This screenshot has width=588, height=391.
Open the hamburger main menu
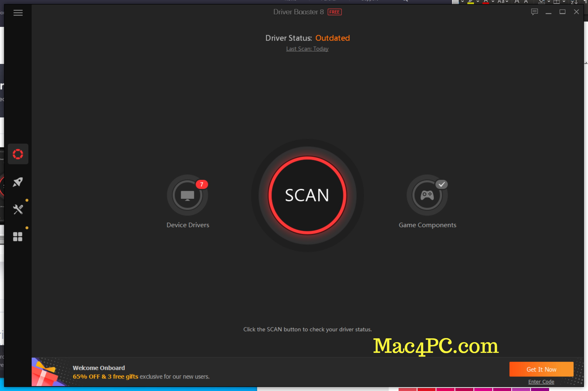18,13
